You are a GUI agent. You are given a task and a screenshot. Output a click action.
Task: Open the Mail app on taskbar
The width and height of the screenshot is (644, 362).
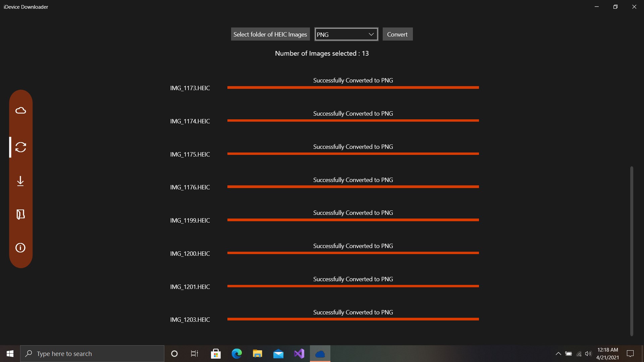[x=278, y=354]
